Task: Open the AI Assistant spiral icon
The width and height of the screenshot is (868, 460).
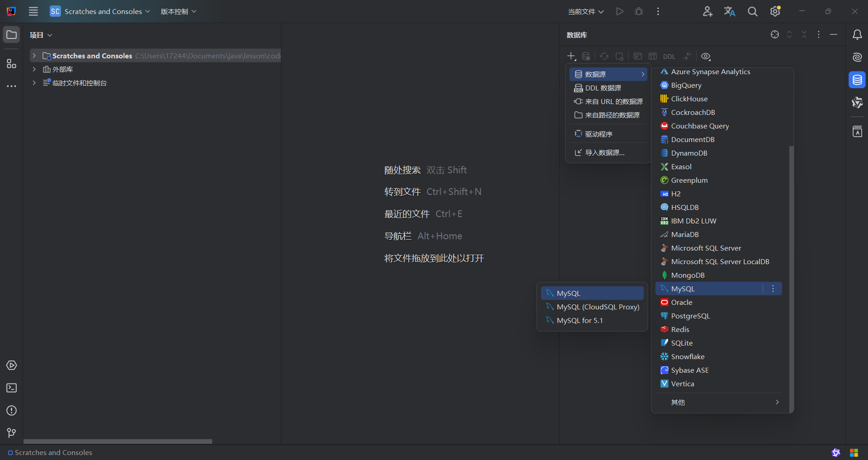Action: click(x=857, y=57)
